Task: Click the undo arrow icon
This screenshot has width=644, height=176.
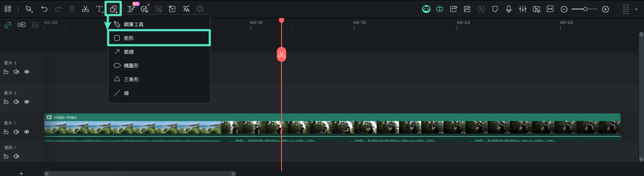Action: tap(44, 9)
